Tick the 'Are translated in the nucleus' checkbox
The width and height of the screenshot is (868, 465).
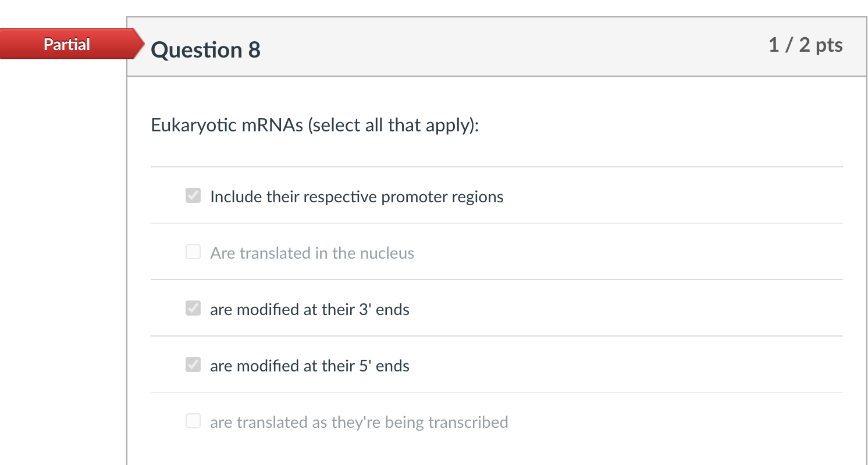[193, 252]
